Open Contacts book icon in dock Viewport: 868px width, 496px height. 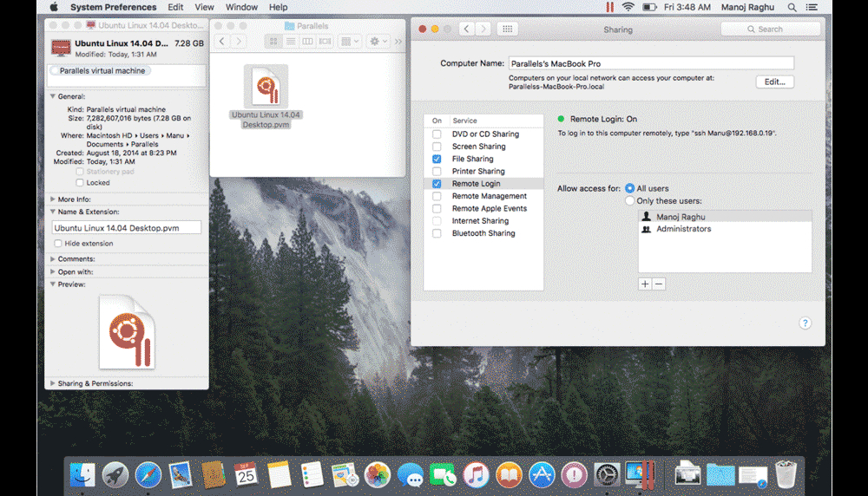click(x=214, y=474)
